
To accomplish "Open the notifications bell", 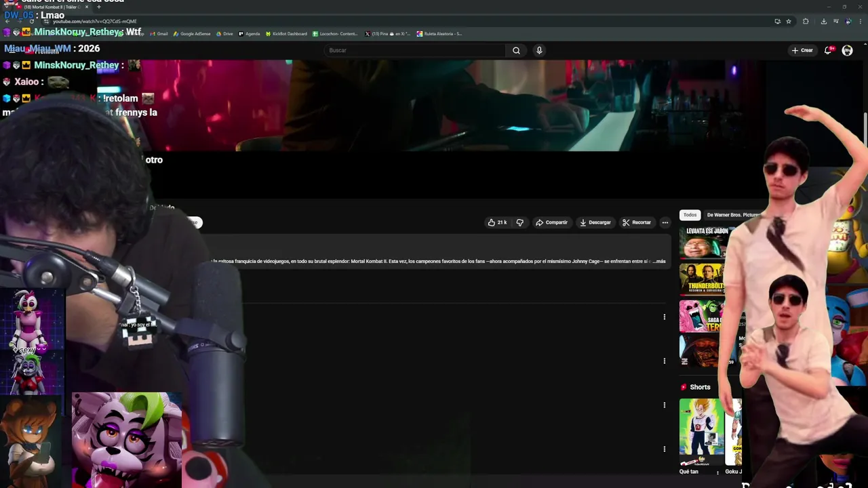I will (x=828, y=50).
